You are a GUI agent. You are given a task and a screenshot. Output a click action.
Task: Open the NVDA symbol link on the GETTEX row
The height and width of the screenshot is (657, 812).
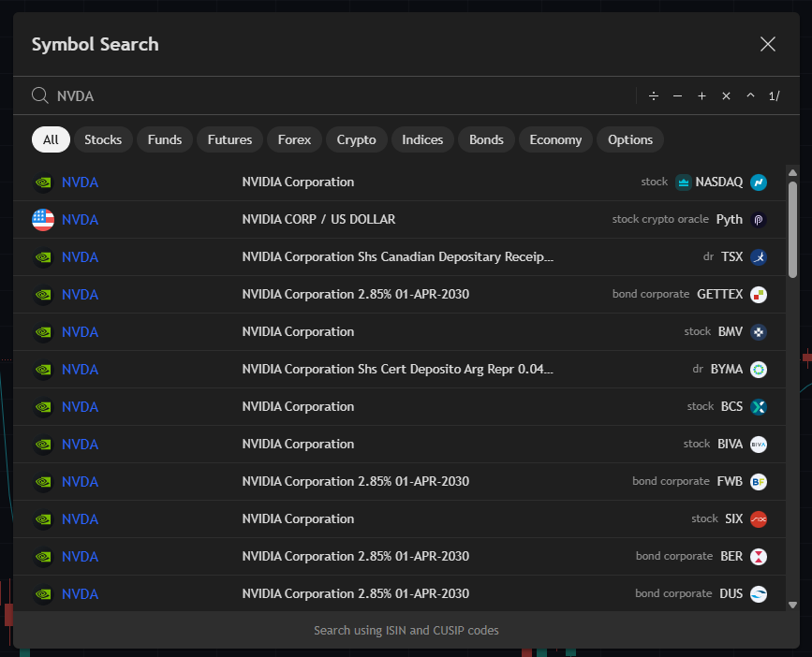click(80, 295)
